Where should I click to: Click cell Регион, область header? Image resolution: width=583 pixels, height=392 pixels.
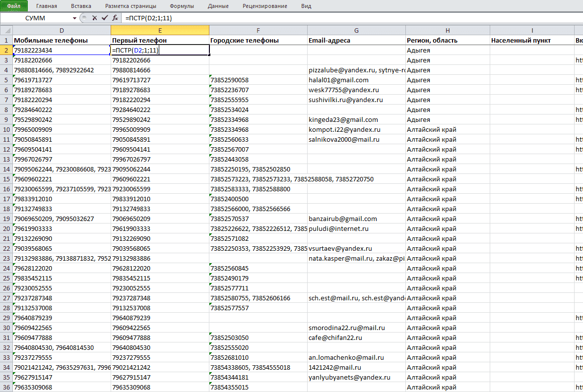448,40
